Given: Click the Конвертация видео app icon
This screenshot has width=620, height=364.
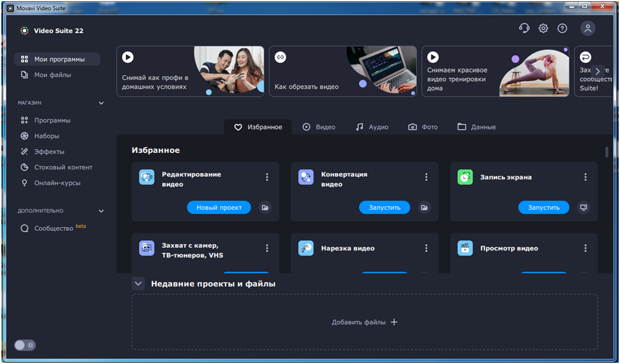Looking at the screenshot, I should tap(306, 177).
